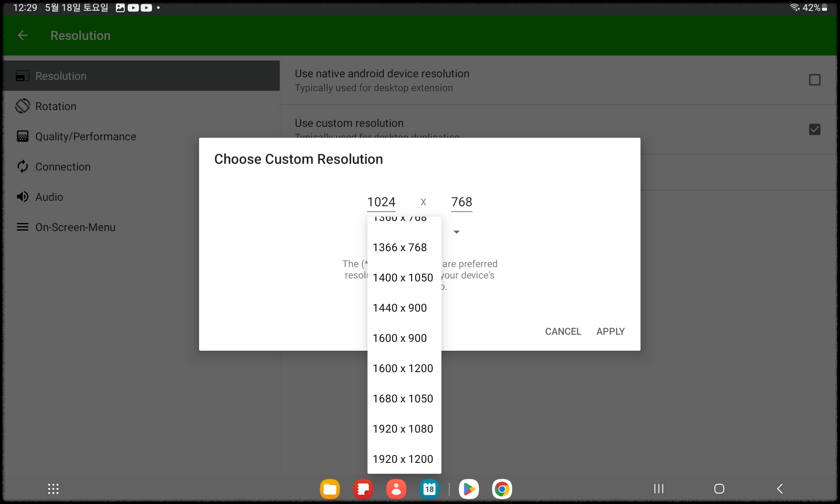Viewport: 840px width, 504px height.
Task: Open the app drawer grid icon
Action: coord(53,489)
